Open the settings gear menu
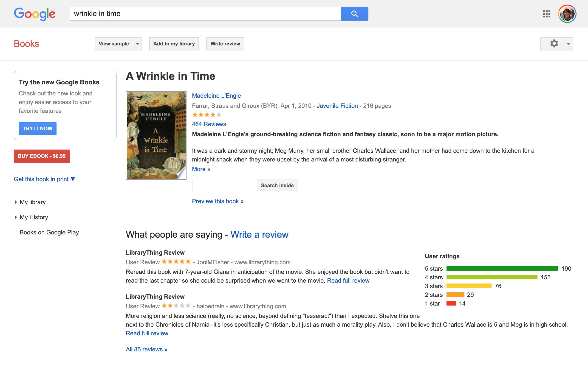This screenshot has height=367, width=588. point(554,44)
